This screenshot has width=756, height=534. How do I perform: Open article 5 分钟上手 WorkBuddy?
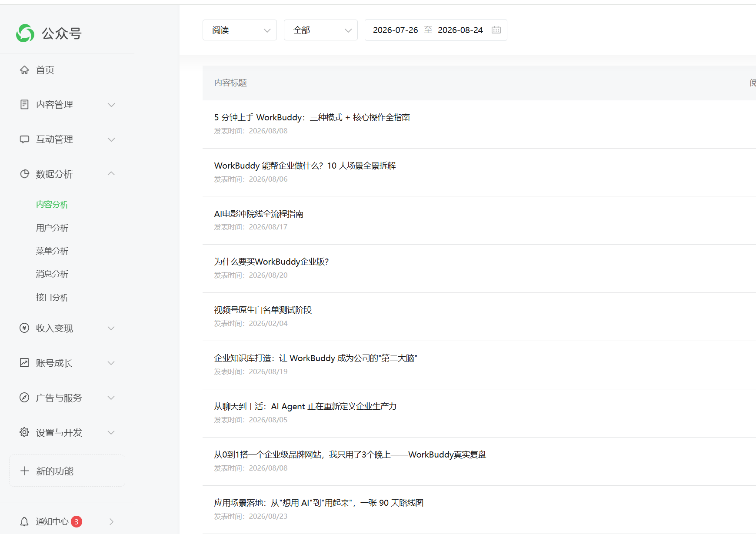(x=312, y=117)
